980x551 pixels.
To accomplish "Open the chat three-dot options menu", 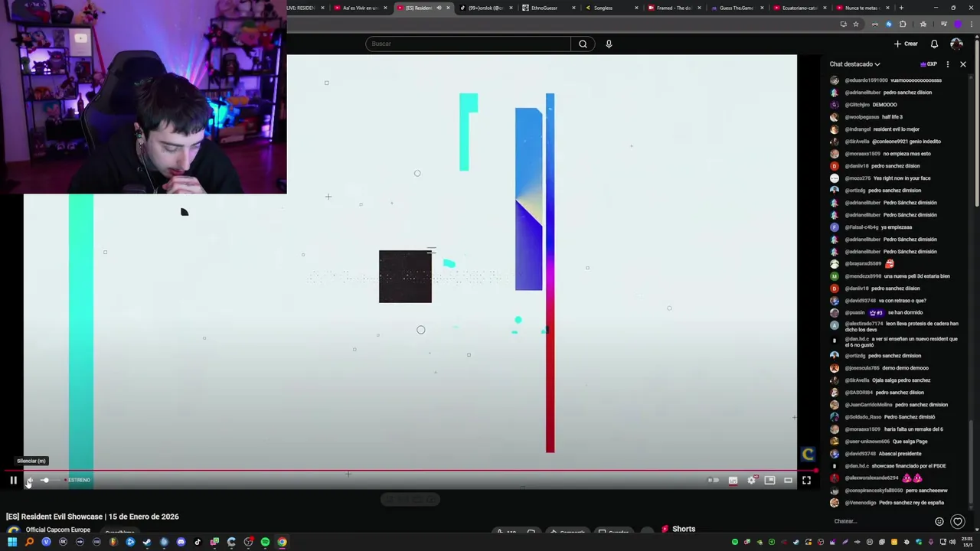I will [x=948, y=64].
